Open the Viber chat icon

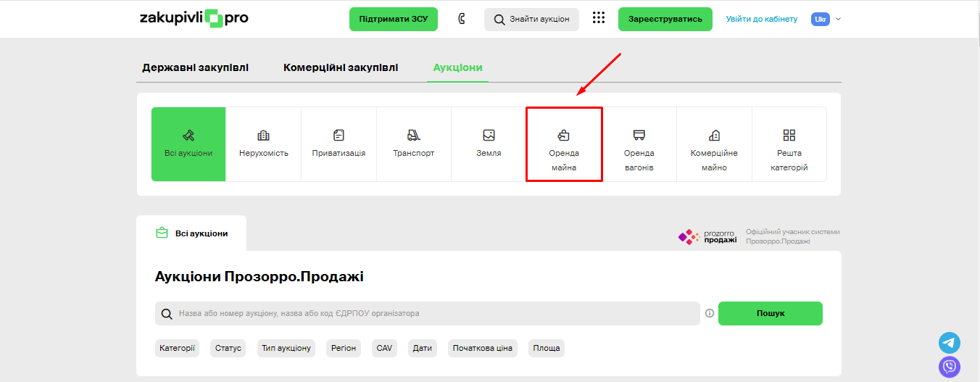point(950,367)
